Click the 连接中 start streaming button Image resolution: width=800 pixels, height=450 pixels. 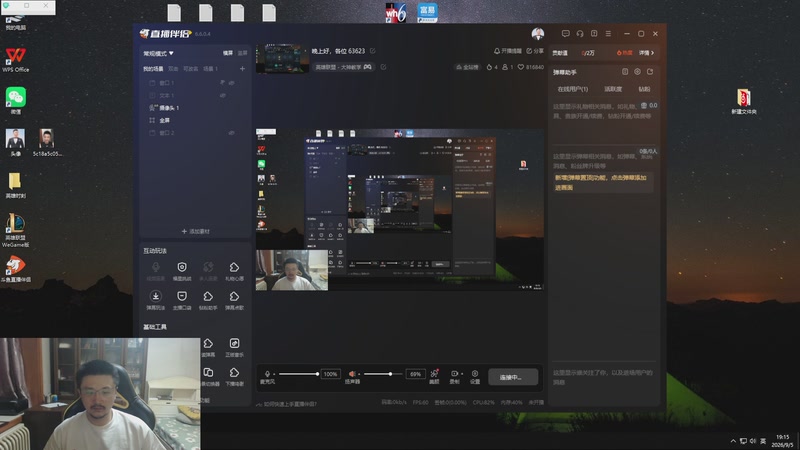click(513, 377)
